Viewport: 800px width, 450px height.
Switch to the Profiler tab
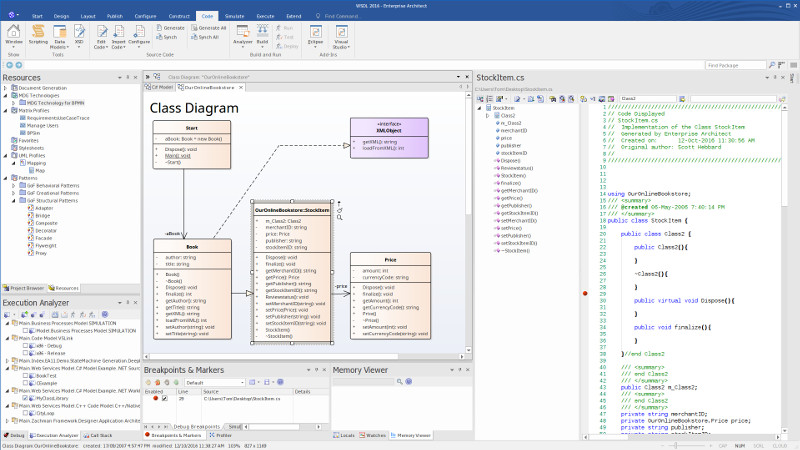(220, 436)
